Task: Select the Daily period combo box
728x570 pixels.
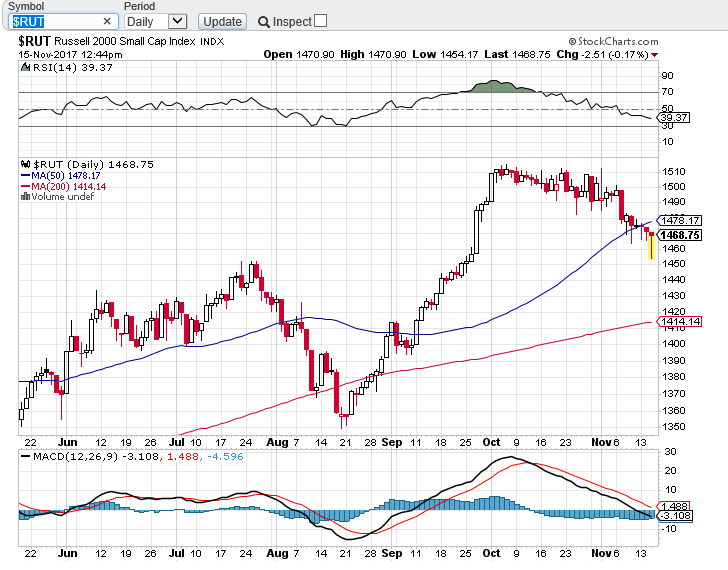Action: coord(156,21)
